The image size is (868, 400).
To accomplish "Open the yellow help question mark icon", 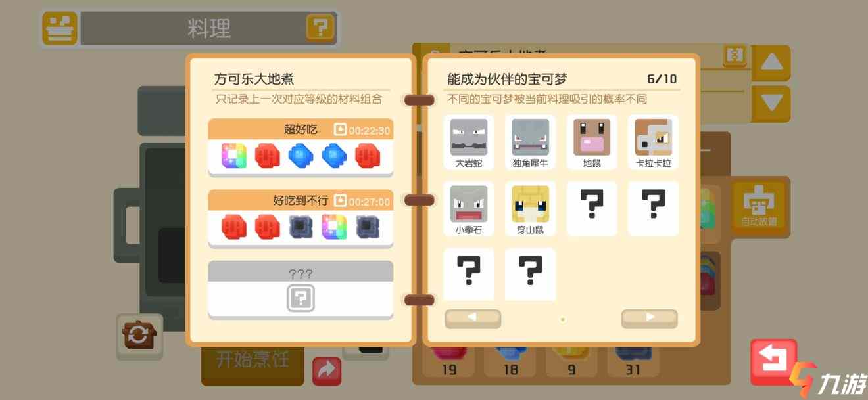I will pyautogui.click(x=320, y=28).
